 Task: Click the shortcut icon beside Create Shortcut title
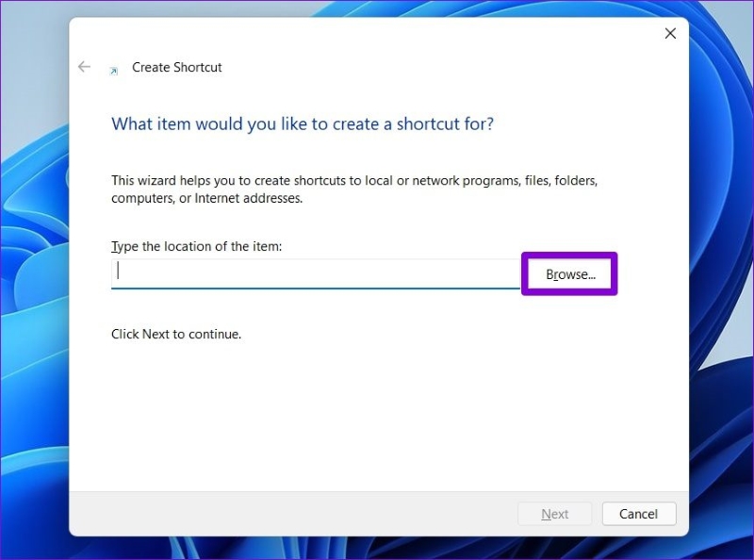[114, 70]
